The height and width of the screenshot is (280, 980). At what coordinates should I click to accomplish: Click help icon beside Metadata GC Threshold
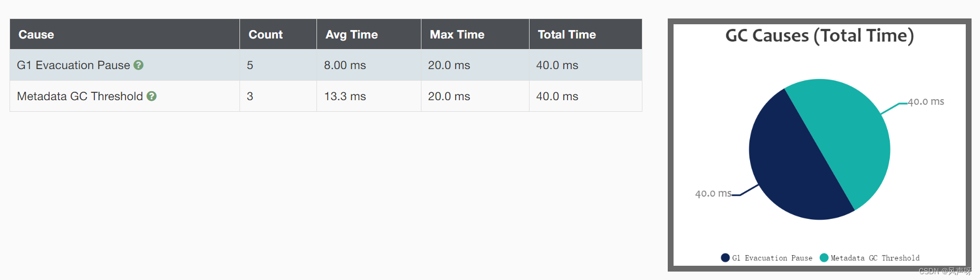[152, 96]
